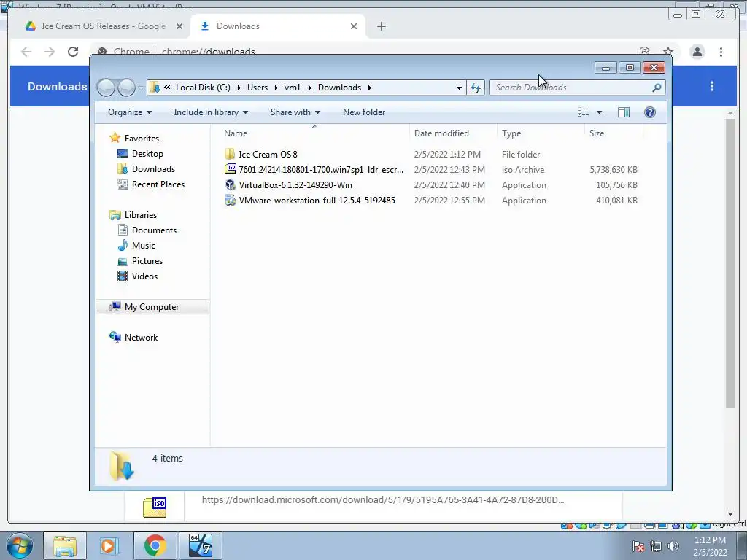
Task: Reload the Chrome page
Action: (x=73, y=52)
